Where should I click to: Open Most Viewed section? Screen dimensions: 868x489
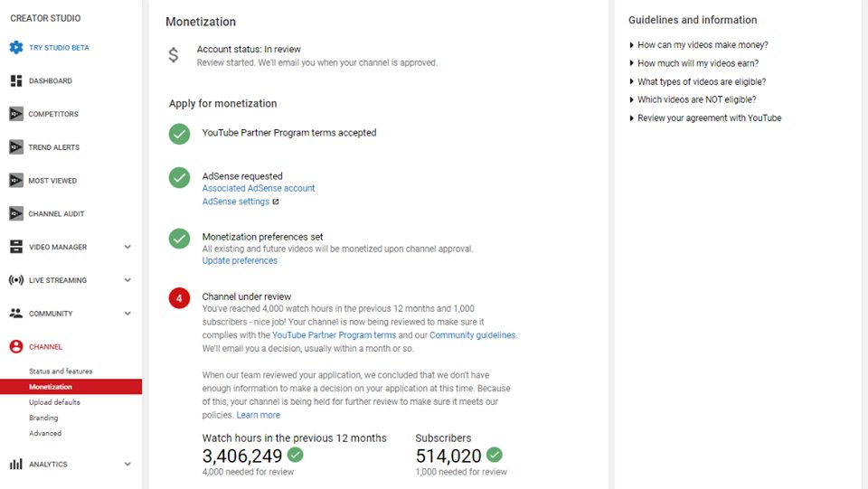click(52, 181)
